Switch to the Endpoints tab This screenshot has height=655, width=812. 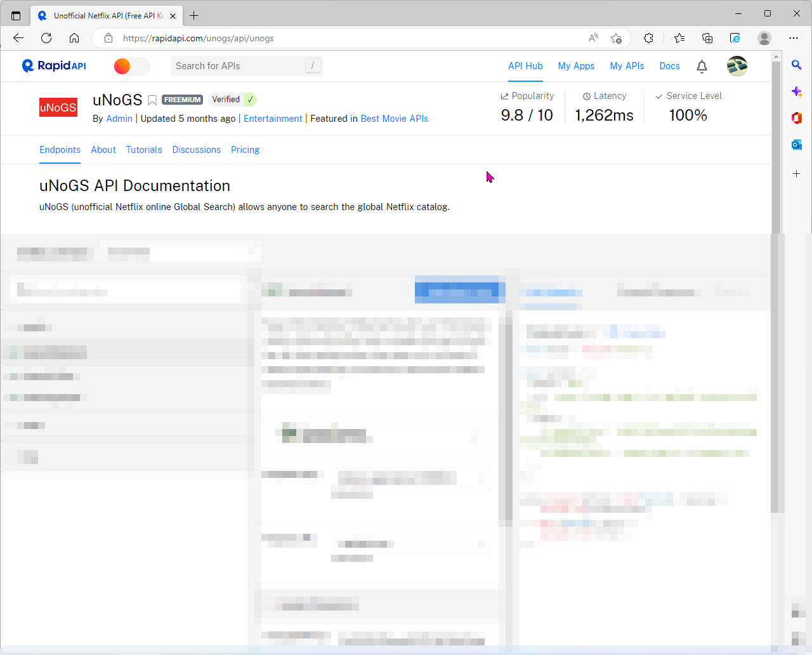pos(60,150)
